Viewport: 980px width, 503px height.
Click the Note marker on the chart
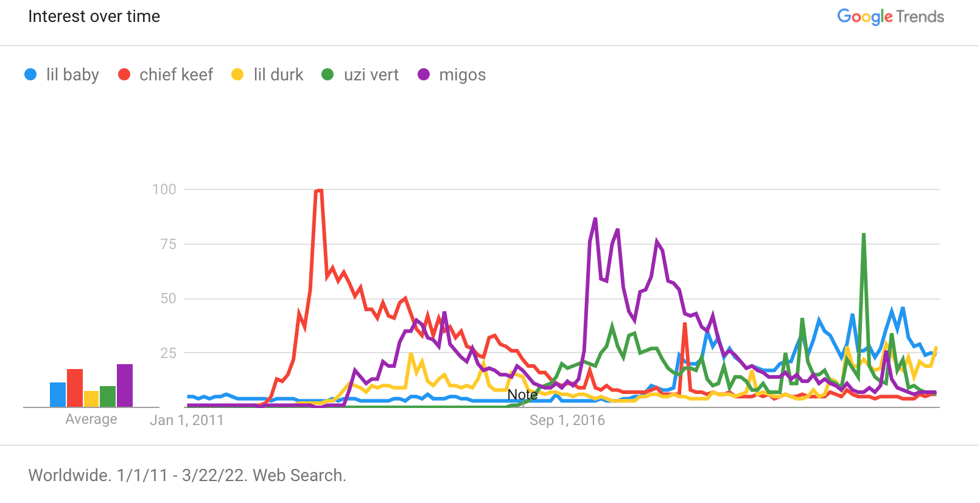tap(522, 395)
